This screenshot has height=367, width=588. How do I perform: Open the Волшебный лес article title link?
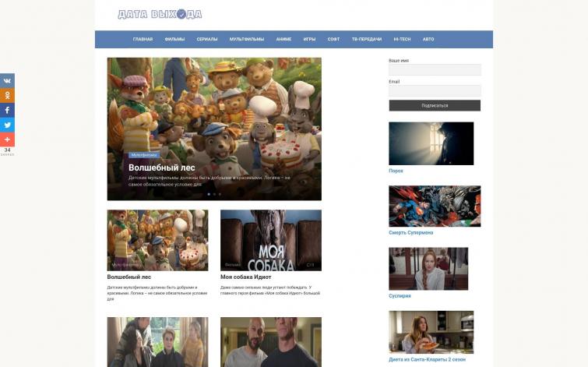click(129, 277)
